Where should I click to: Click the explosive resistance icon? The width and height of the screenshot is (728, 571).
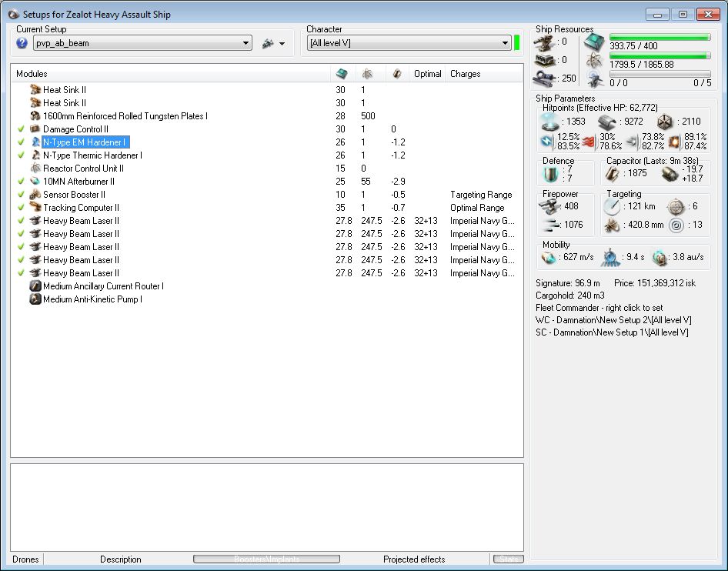674,142
